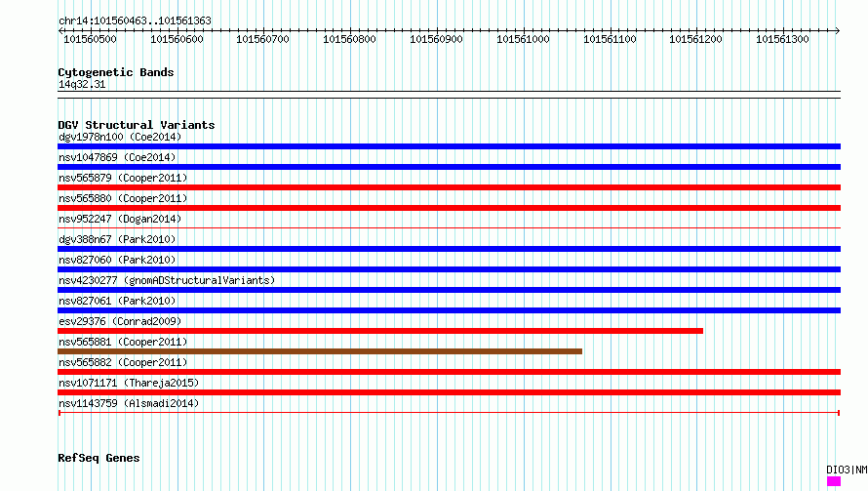
Task: Open nsv952247 (Dogan2014) variant details
Action: click(120, 219)
